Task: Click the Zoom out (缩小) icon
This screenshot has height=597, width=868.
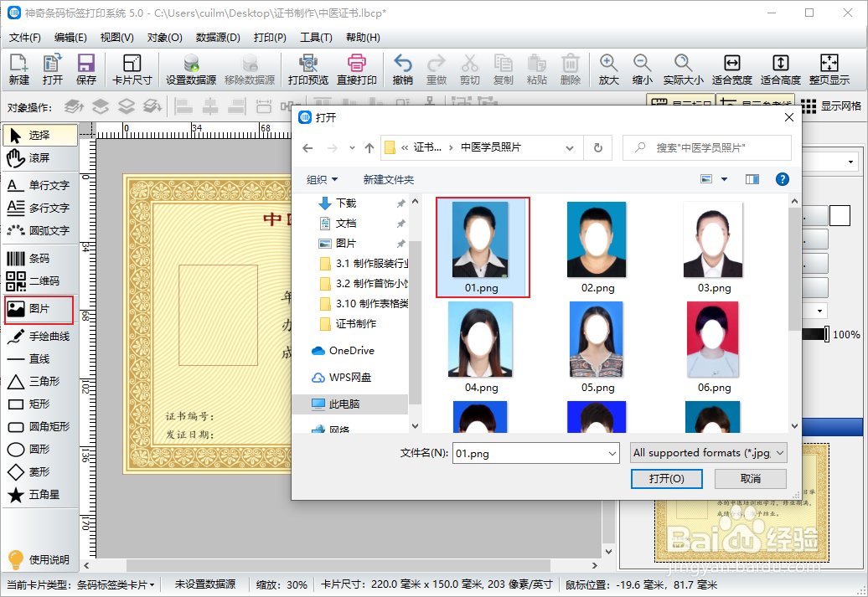Action: click(x=642, y=69)
